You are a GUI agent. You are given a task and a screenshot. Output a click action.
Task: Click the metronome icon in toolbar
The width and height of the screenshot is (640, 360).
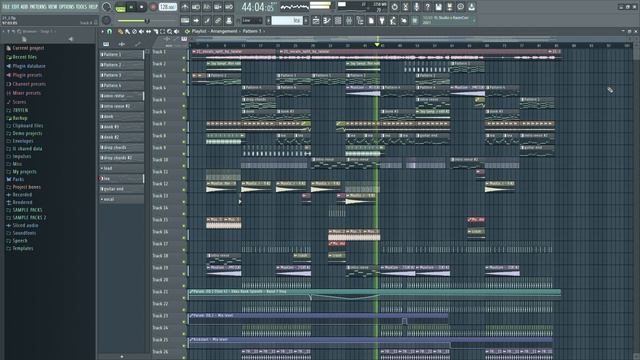coord(185,7)
